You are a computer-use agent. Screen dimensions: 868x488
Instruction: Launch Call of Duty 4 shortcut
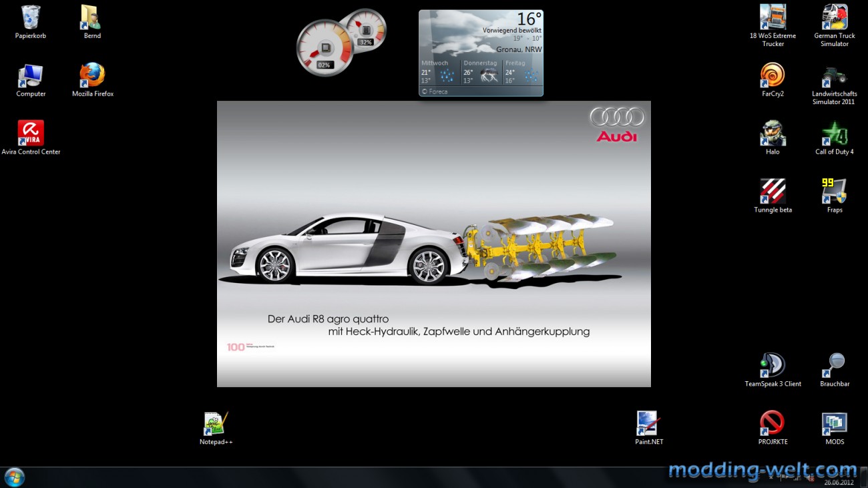click(x=835, y=138)
